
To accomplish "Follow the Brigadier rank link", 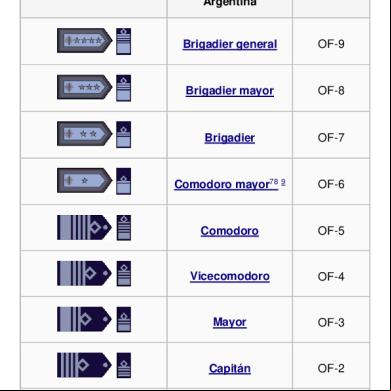I will 230,138.
